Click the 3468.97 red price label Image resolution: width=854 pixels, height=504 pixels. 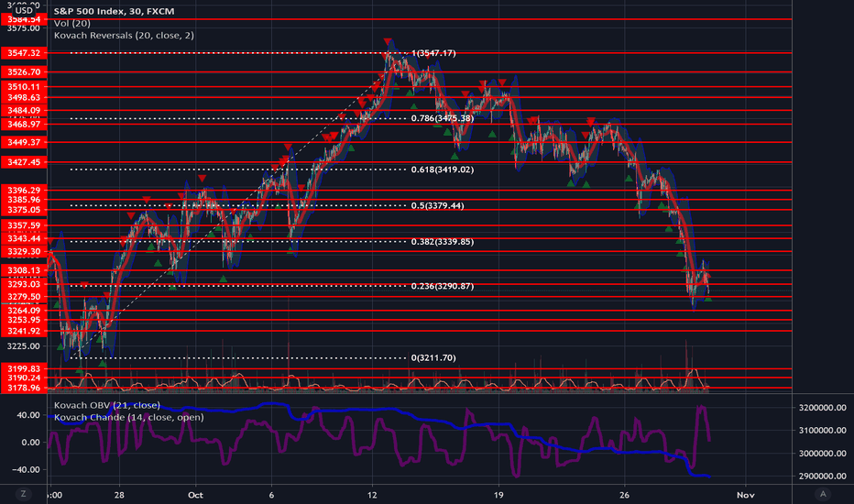tap(24, 125)
